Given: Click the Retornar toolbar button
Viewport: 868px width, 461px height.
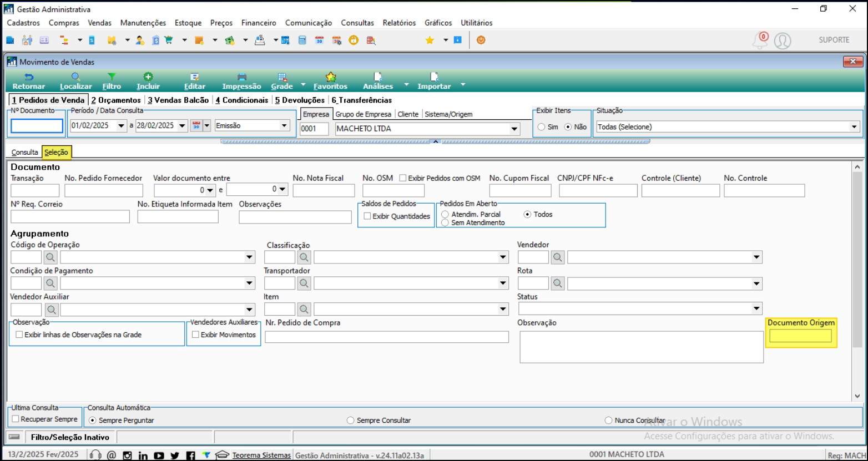Looking at the screenshot, I should coord(29,82).
